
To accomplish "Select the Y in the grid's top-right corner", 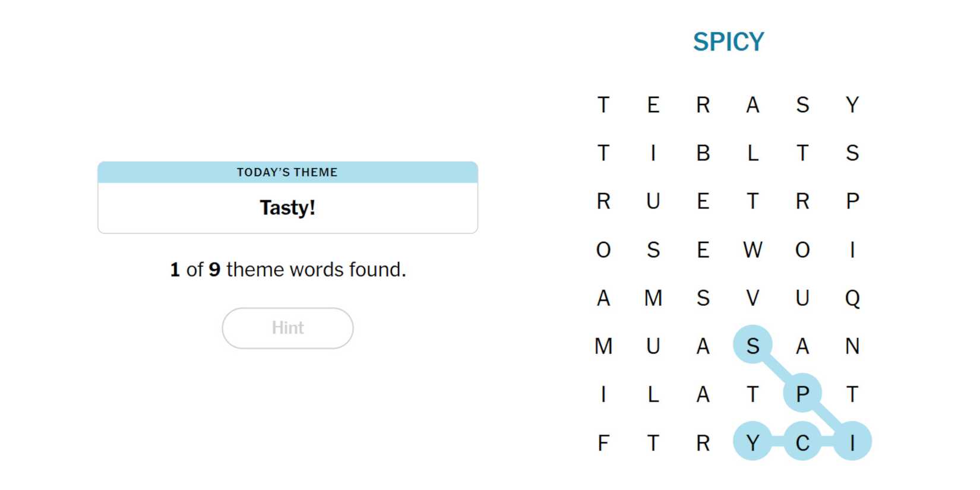I will (852, 105).
